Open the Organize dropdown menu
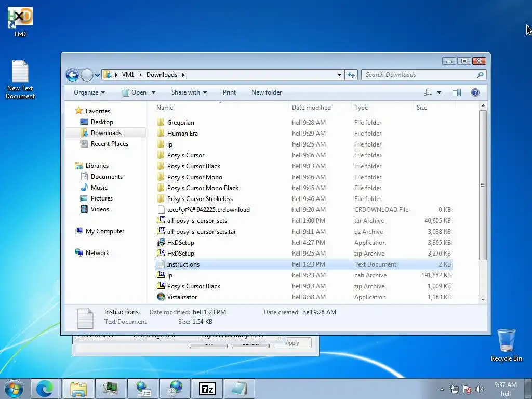The image size is (532, 399). click(89, 92)
